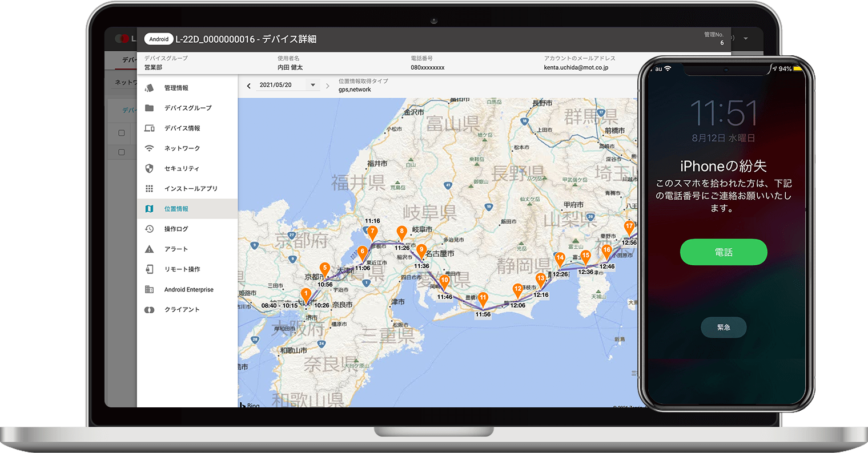Tap the 緊急 button on iPhone
Screen dimensions: 868x453
click(724, 327)
